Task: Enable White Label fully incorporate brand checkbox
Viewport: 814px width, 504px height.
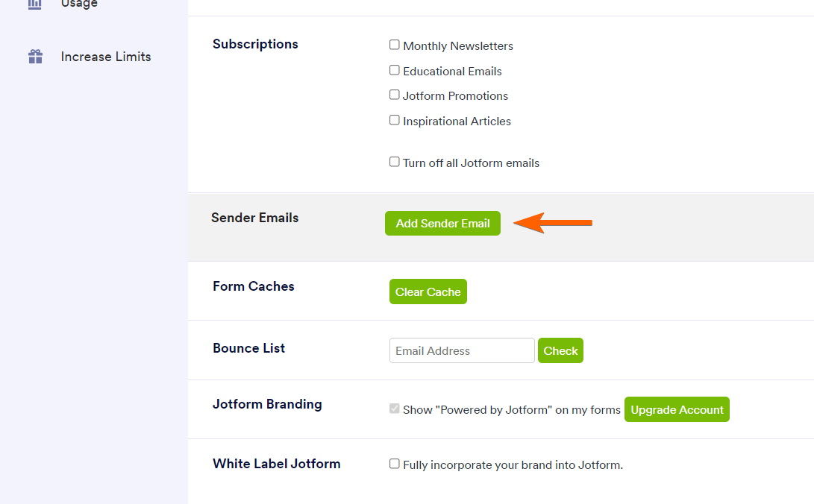Action: [395, 464]
